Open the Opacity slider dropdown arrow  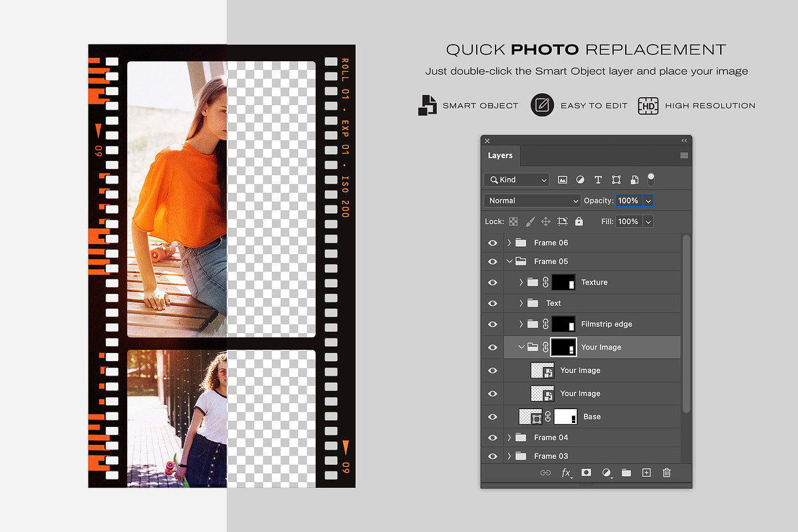(x=648, y=200)
